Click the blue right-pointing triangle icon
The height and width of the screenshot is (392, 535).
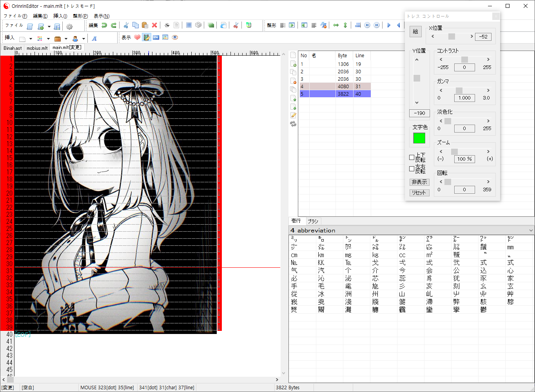[389, 25]
